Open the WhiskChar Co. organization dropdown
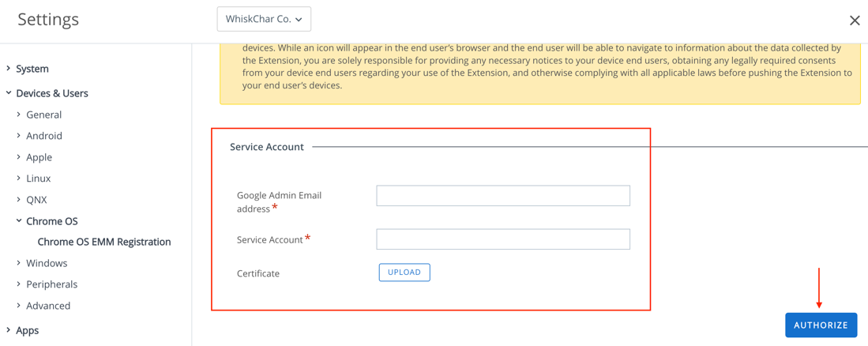868x346 pixels. click(x=264, y=19)
